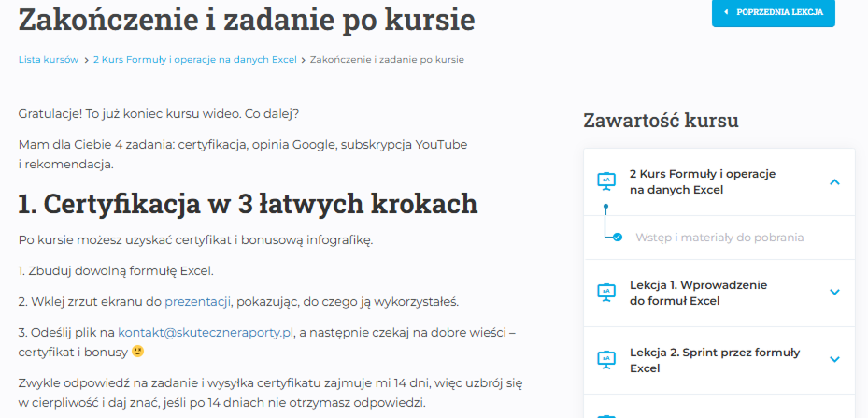The width and height of the screenshot is (868, 418).
Task: Click the sentence Po kursie możesz uzyskać certyfikat
Action: point(195,240)
